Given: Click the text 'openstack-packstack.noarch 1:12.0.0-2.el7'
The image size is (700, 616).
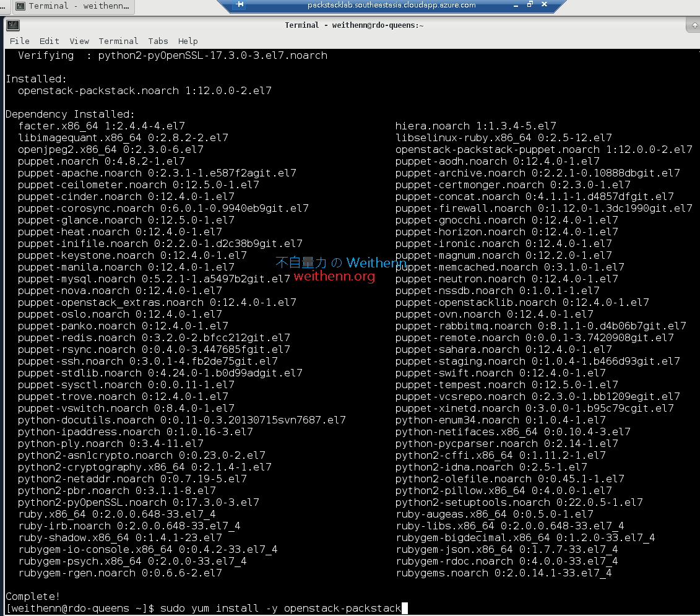Looking at the screenshot, I should (x=145, y=90).
